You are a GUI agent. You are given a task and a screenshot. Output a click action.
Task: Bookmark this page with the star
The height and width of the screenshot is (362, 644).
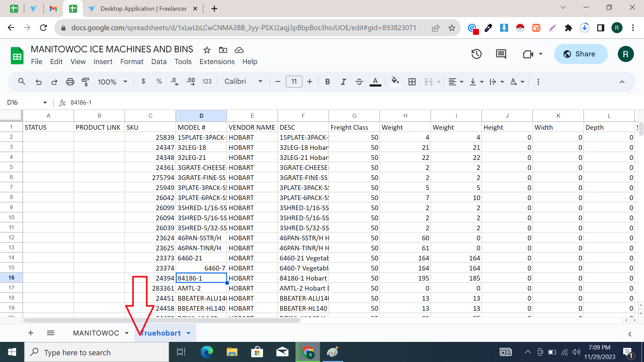tap(452, 28)
